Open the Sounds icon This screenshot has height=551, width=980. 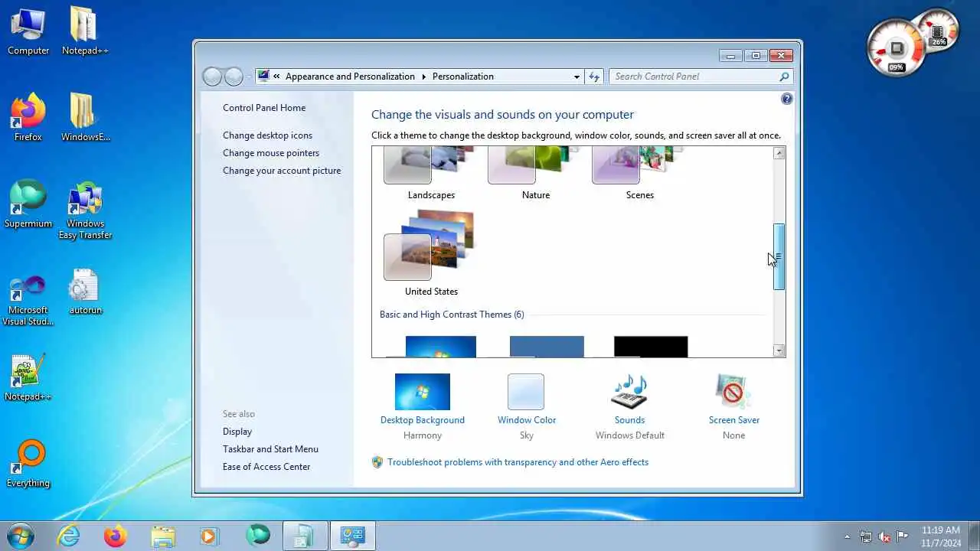[x=629, y=392]
